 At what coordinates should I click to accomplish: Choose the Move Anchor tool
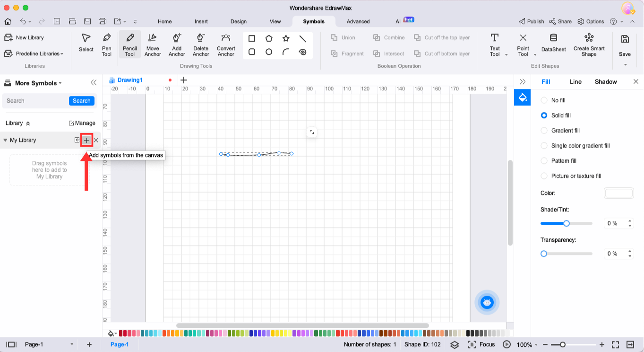(153, 44)
